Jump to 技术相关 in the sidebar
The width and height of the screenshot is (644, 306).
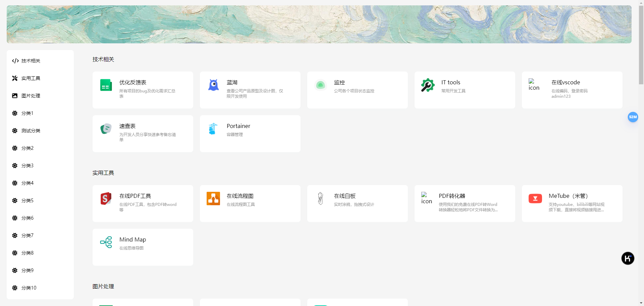(31, 61)
